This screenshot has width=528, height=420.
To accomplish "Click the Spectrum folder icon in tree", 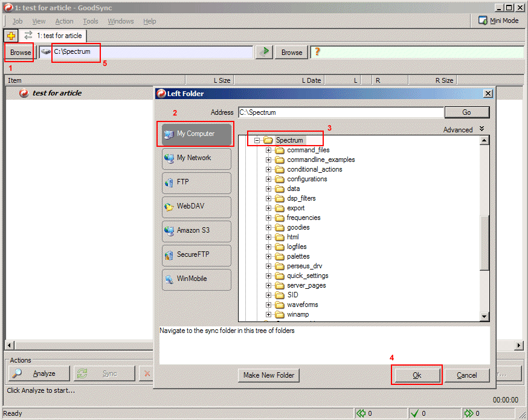I will click(x=268, y=140).
